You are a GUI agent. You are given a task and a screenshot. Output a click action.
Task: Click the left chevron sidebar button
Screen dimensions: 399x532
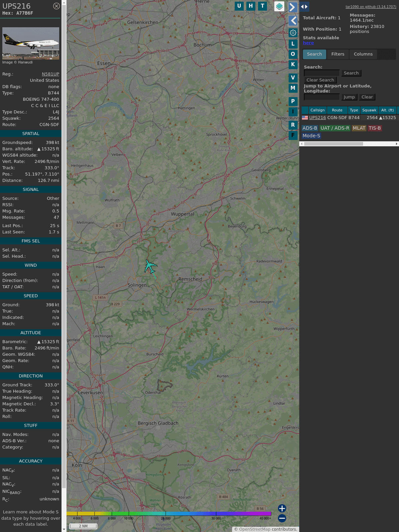293,21
